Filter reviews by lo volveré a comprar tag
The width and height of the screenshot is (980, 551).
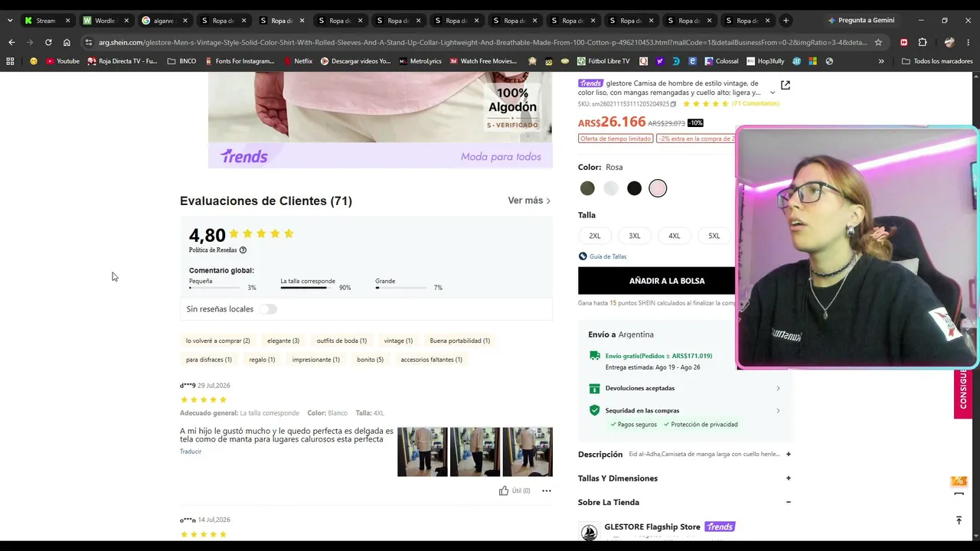(218, 341)
